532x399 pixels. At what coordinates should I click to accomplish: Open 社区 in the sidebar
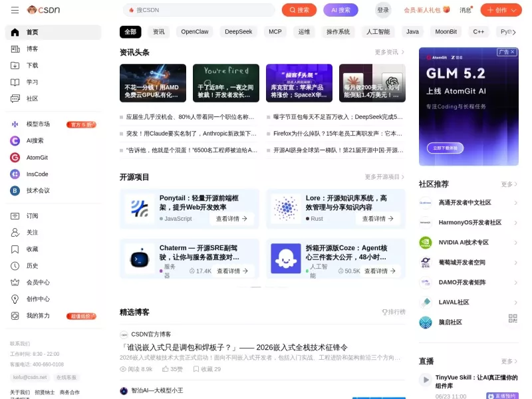(53, 98)
